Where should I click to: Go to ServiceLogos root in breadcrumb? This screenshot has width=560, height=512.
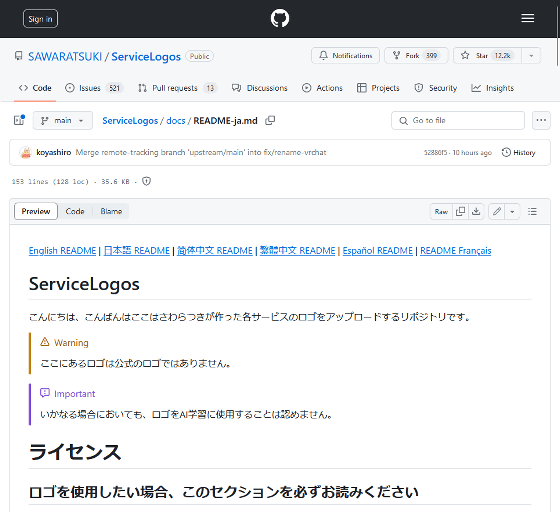pos(130,121)
